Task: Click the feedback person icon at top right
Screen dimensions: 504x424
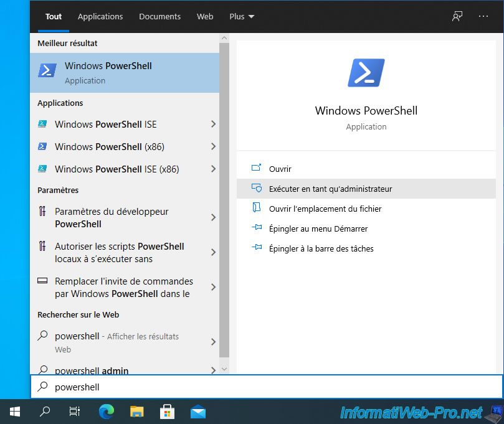Action: (x=457, y=16)
